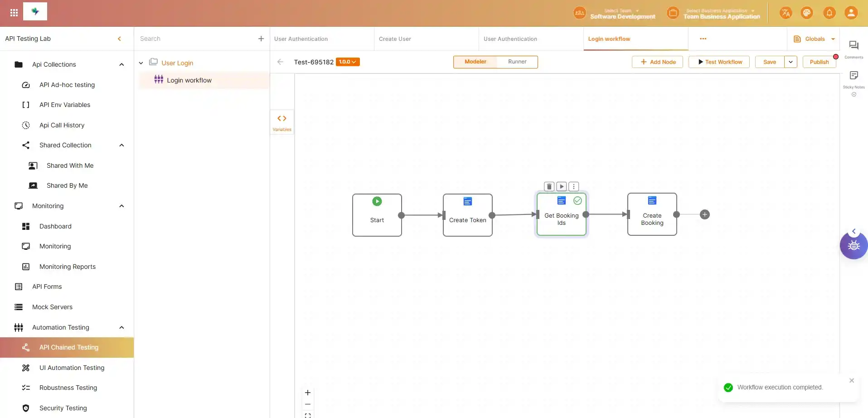
Task: Click the plus connector after Create Booking
Action: [704, 214]
